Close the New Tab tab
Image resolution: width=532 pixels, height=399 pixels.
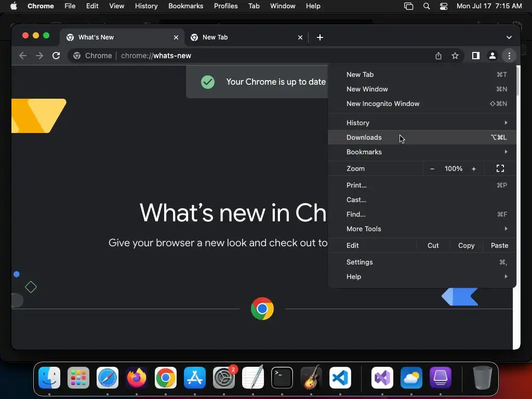[x=300, y=37]
